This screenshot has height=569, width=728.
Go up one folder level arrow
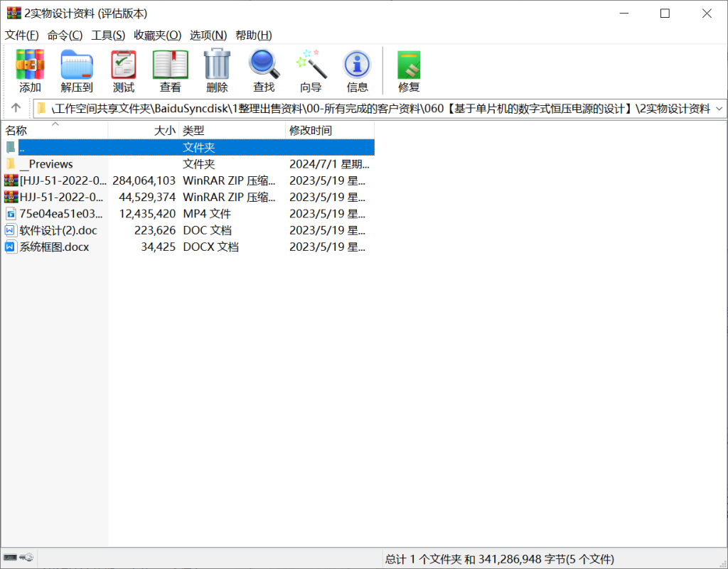16,109
